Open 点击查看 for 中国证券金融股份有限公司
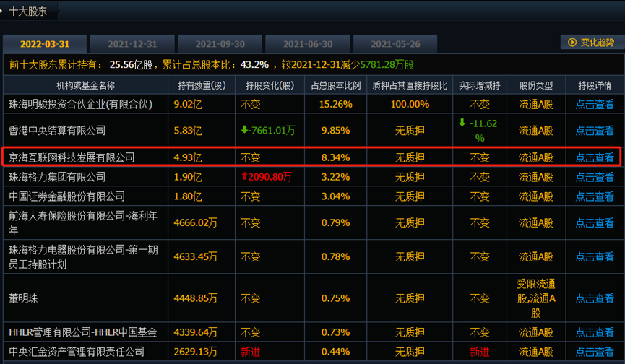 click(595, 196)
